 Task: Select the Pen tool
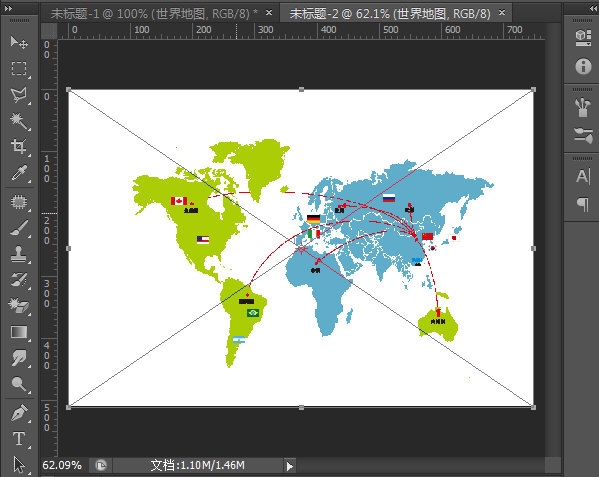click(x=19, y=412)
